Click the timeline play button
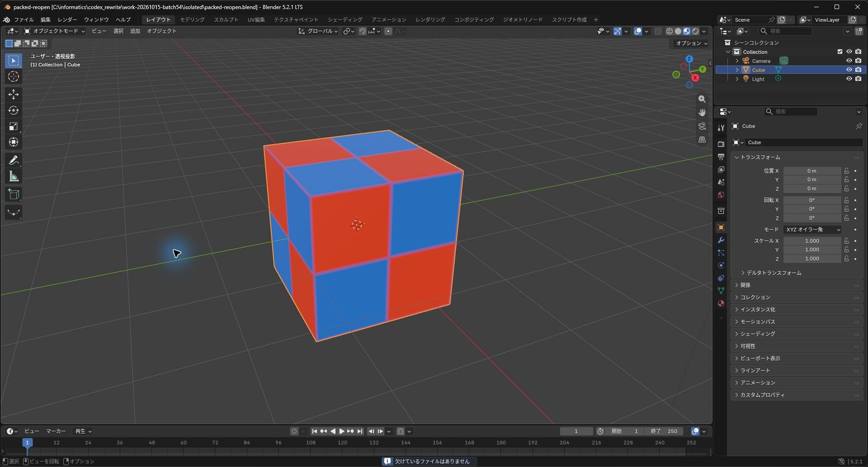868x467 pixels. tap(342, 431)
